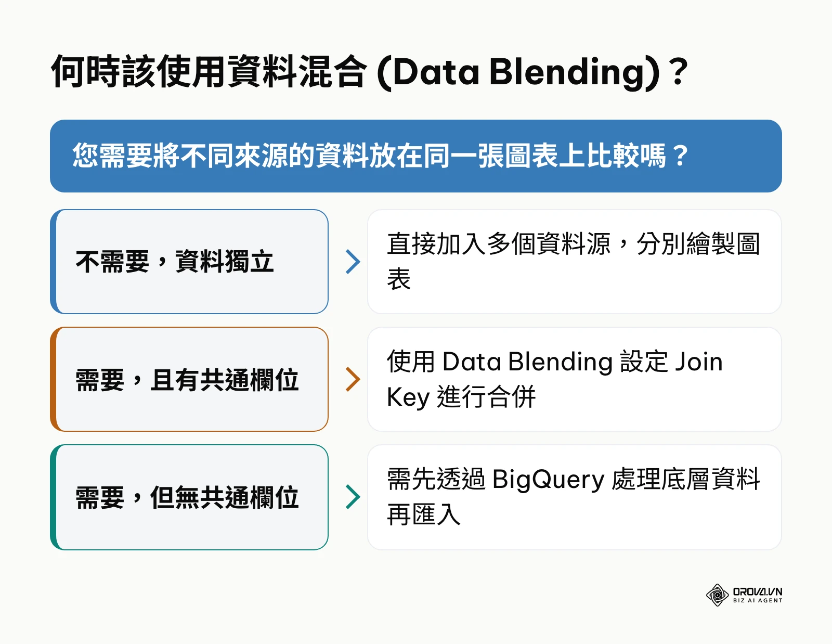Click the OROVA.VN brand text
Image resolution: width=832 pixels, height=644 pixels.
[x=758, y=592]
